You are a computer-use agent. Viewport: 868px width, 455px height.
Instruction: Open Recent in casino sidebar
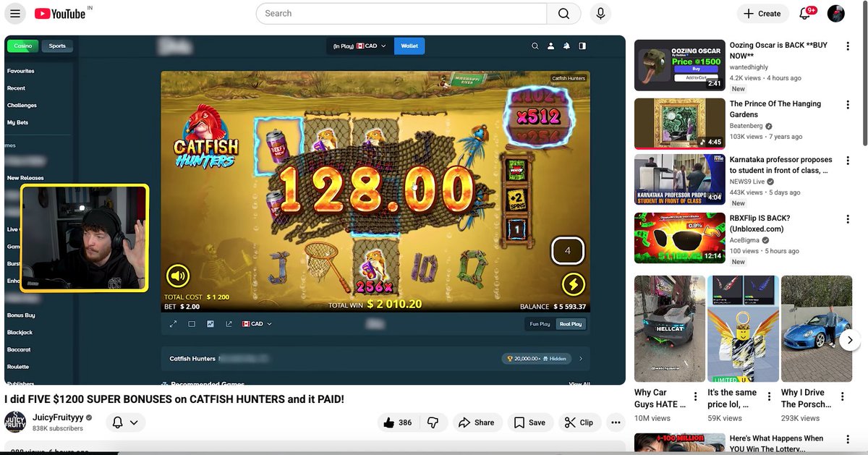[16, 88]
